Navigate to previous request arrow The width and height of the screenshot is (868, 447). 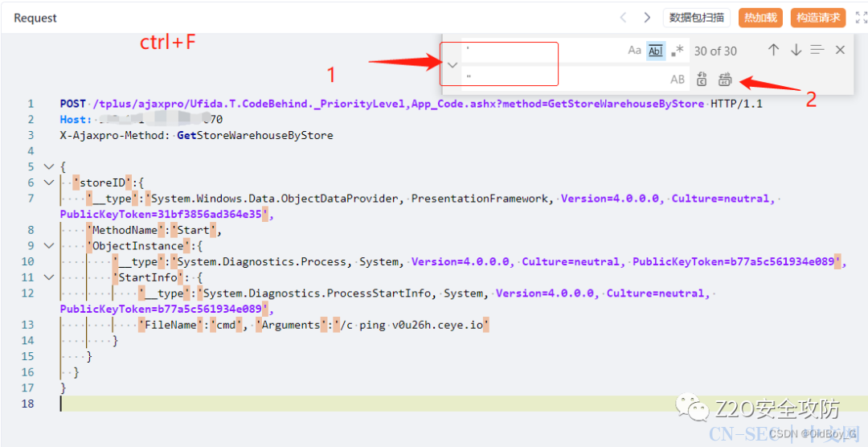coord(624,18)
